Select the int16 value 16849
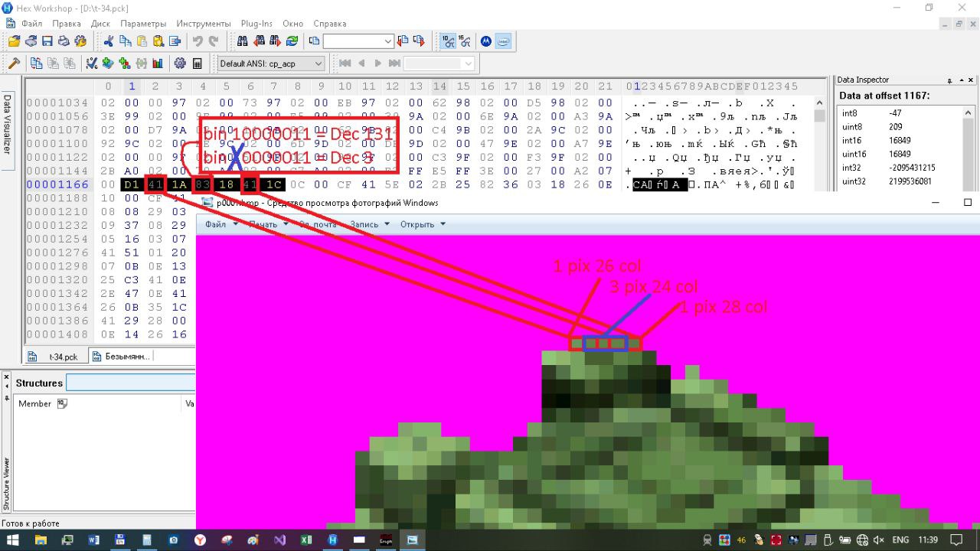Image resolution: width=980 pixels, height=551 pixels. (x=900, y=140)
